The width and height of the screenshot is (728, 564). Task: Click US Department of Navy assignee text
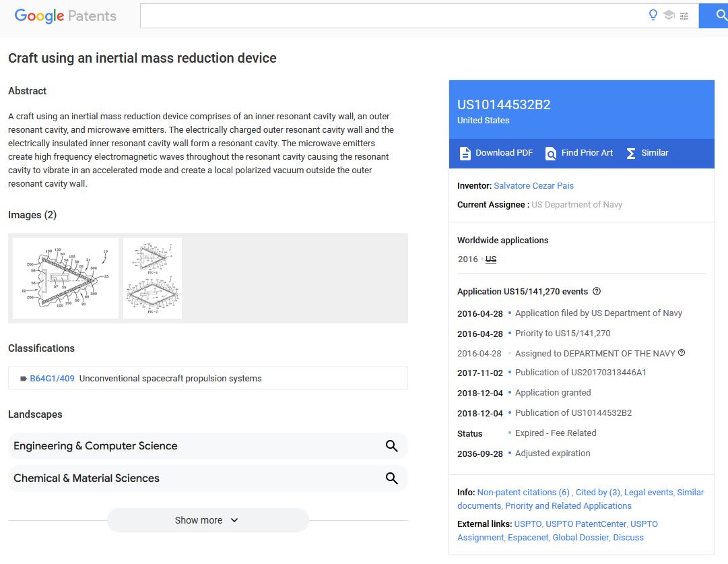click(x=576, y=205)
